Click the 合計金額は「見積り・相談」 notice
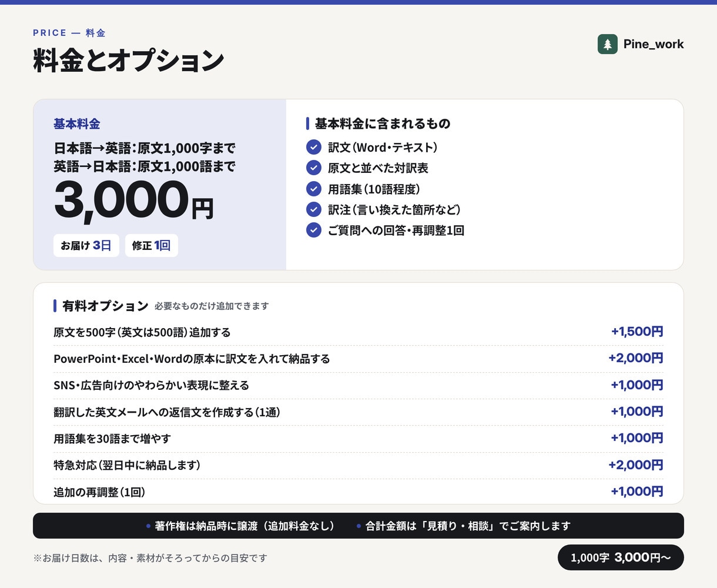This screenshot has width=717, height=588. [x=464, y=526]
